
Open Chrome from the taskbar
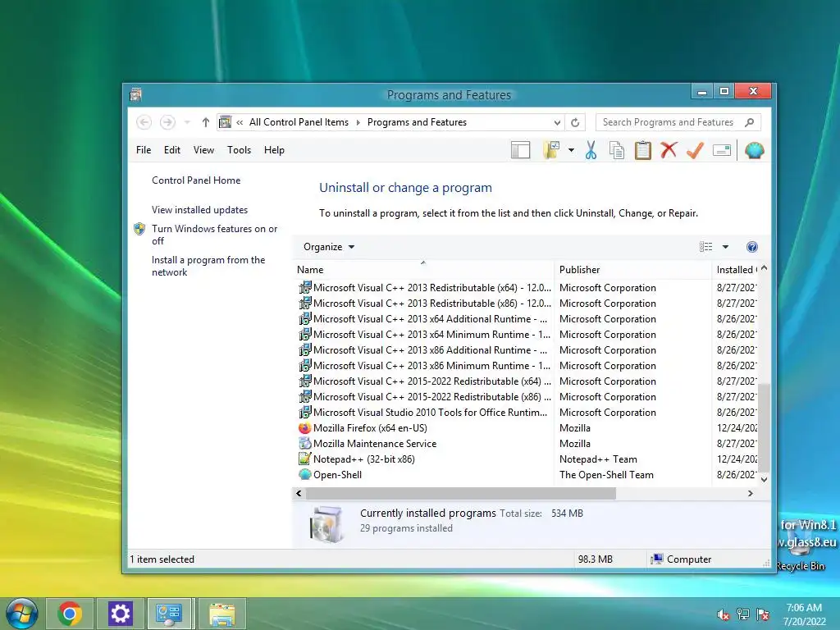[70, 614]
